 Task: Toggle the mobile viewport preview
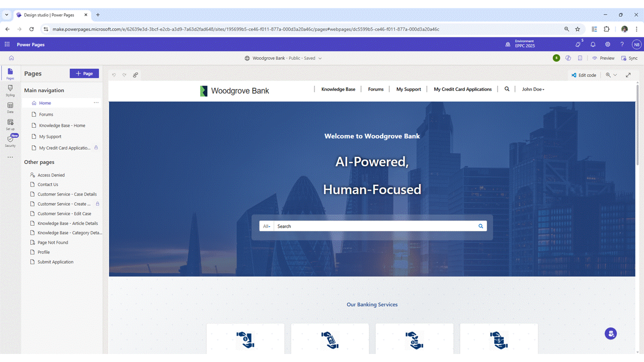pos(579,58)
